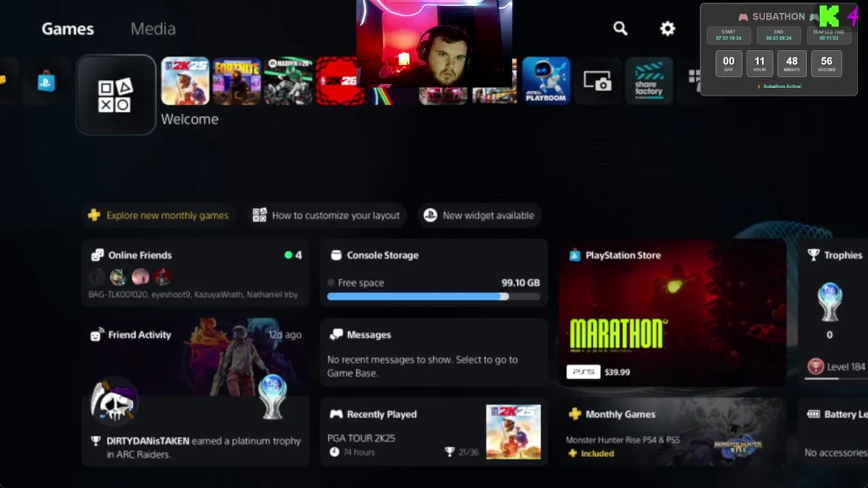Image resolution: width=868 pixels, height=488 pixels.
Task: Click the Marathon $39.99 price
Action: pyautogui.click(x=617, y=372)
